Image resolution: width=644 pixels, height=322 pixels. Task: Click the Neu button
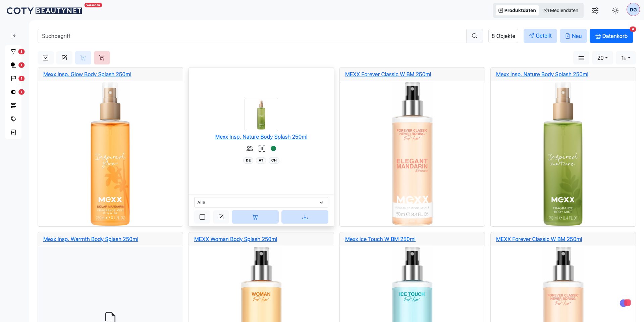574,36
